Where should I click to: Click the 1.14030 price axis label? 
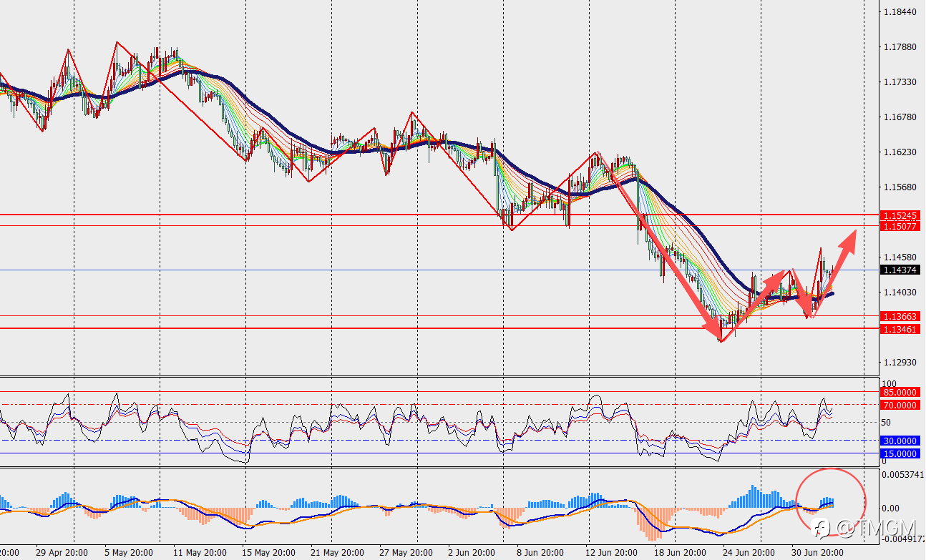point(900,293)
